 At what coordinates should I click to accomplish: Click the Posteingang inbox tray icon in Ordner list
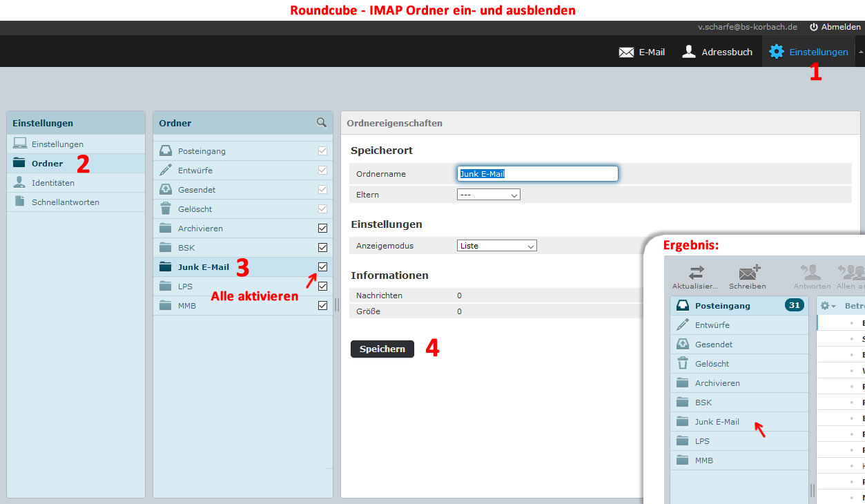click(x=166, y=151)
